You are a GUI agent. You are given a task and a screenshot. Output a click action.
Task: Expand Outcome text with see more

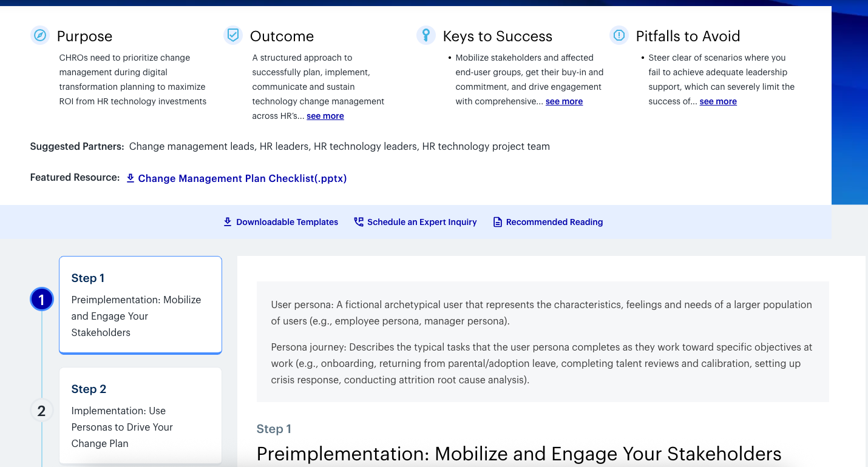tap(325, 116)
